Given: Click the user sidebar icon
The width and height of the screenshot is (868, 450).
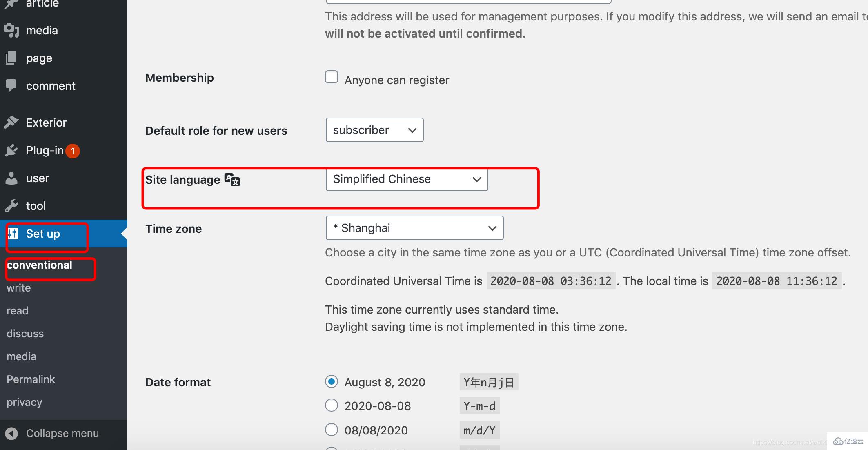Looking at the screenshot, I should (x=13, y=177).
